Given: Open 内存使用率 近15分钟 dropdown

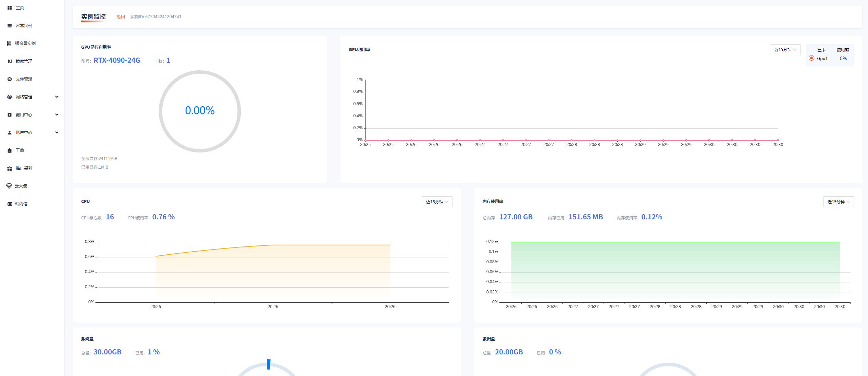Looking at the screenshot, I should pos(838,202).
